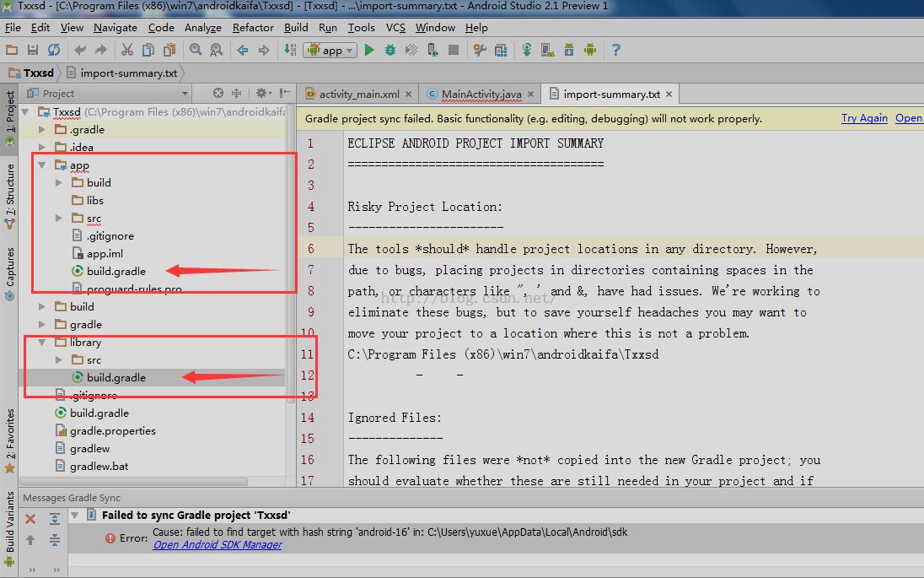Viewport: 924px width, 578px height.
Task: Toggle the Build Variants side tool window
Action: tap(9, 528)
